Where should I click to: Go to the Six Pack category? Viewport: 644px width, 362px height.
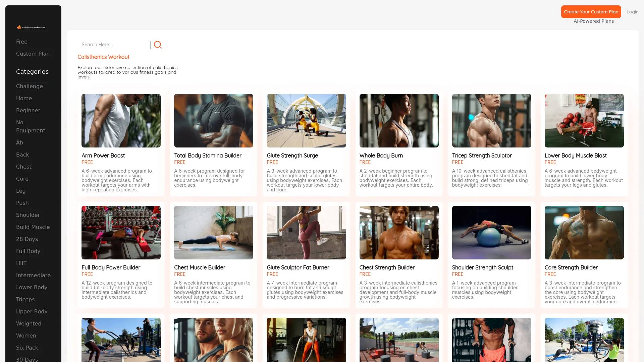click(27, 348)
